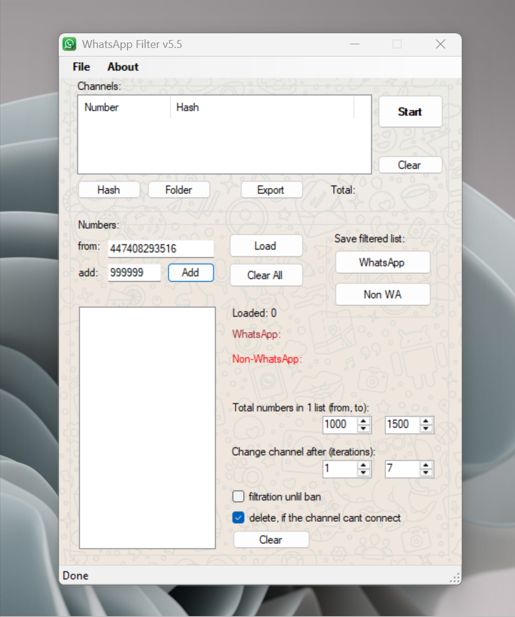The image size is (515, 617).
Task: Uncheck 'delete, if the channel cant connect'
Action: [238, 517]
